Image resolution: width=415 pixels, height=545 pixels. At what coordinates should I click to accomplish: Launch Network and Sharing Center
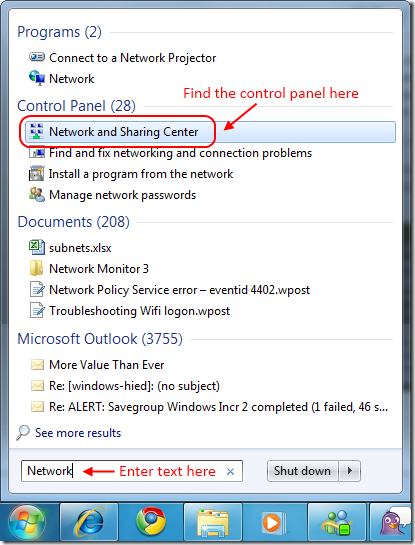pyautogui.click(x=210, y=132)
